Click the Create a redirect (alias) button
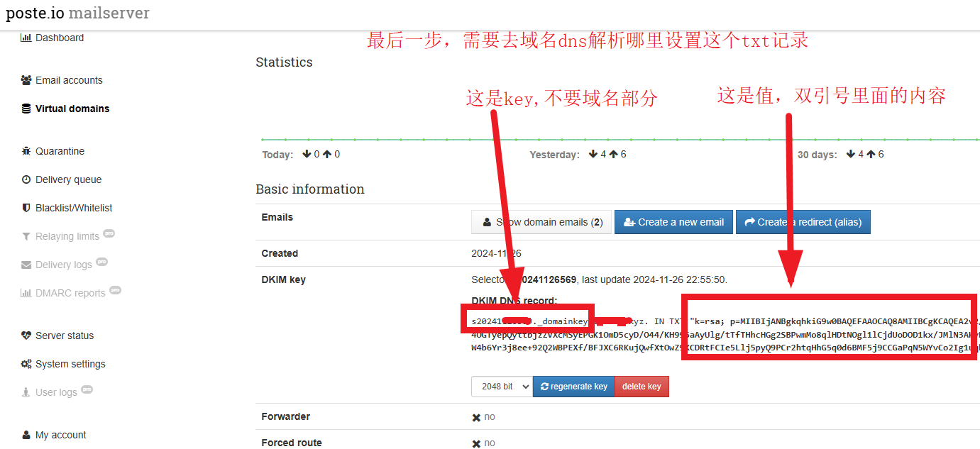 click(803, 222)
